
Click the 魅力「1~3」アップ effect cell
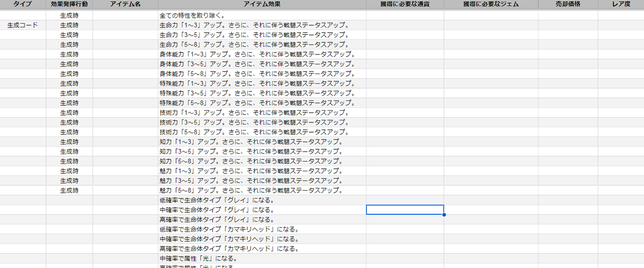point(262,171)
